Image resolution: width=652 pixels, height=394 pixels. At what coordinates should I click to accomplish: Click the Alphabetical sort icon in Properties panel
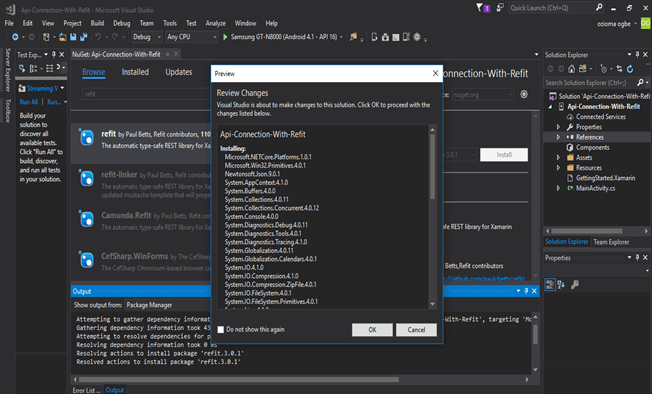click(561, 284)
